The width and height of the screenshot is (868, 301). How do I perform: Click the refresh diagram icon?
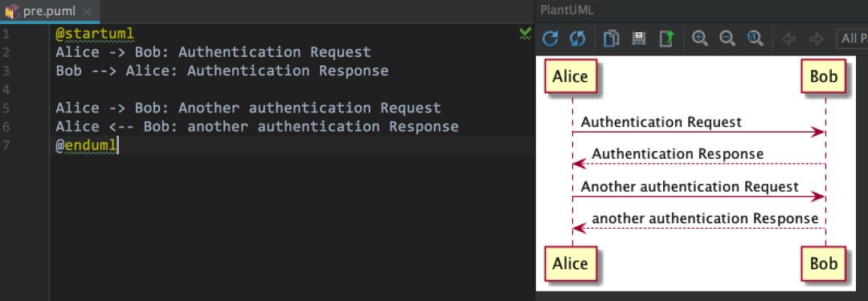pyautogui.click(x=550, y=39)
